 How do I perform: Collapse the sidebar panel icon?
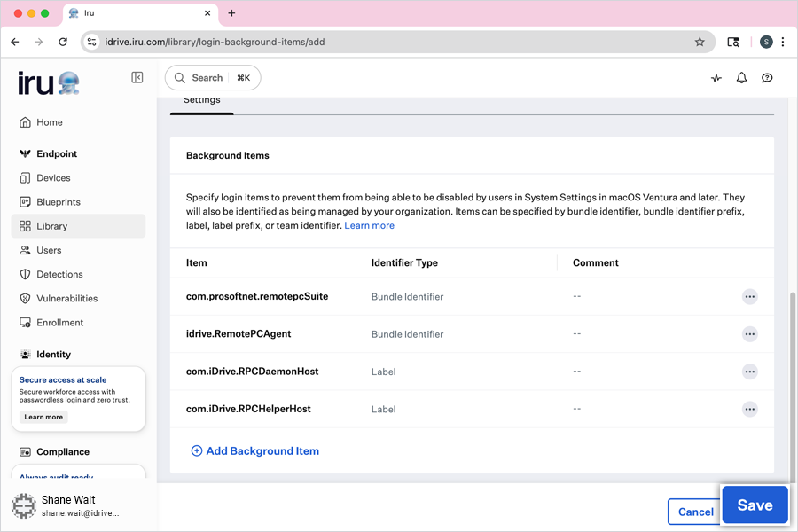137,78
